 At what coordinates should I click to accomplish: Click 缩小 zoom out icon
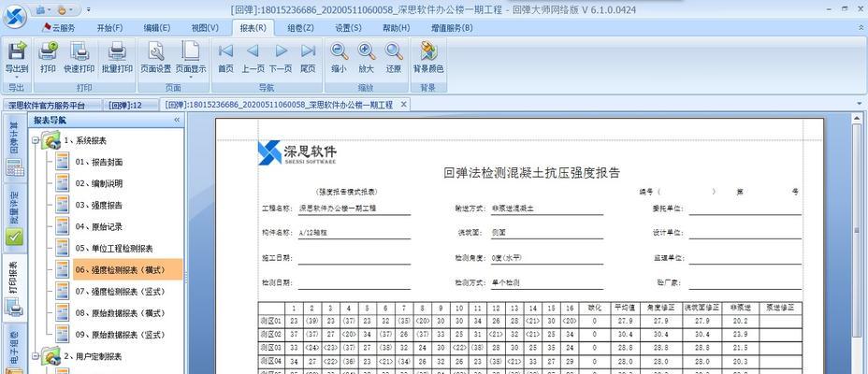[339, 50]
